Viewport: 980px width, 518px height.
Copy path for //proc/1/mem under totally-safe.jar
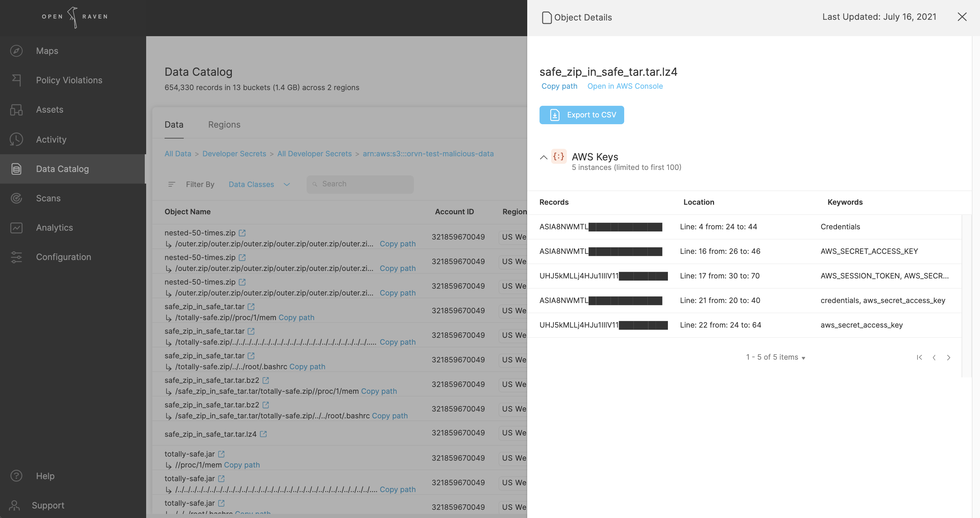(x=241, y=465)
